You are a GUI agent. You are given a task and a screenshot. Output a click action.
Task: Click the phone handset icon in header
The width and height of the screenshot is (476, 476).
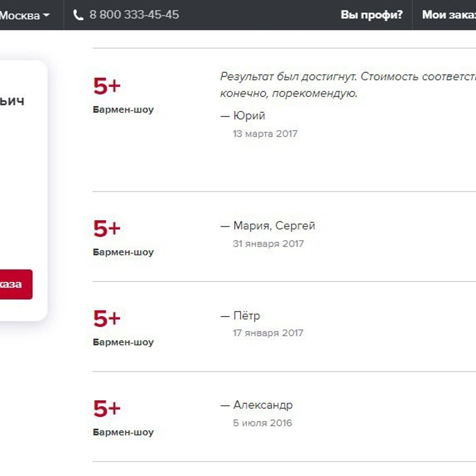coord(78,14)
